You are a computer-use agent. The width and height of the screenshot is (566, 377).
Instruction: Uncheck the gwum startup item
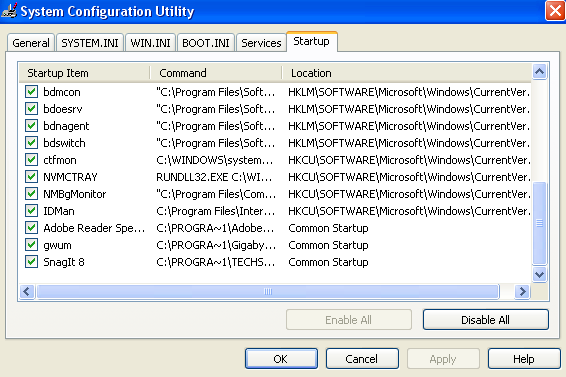coord(31,245)
